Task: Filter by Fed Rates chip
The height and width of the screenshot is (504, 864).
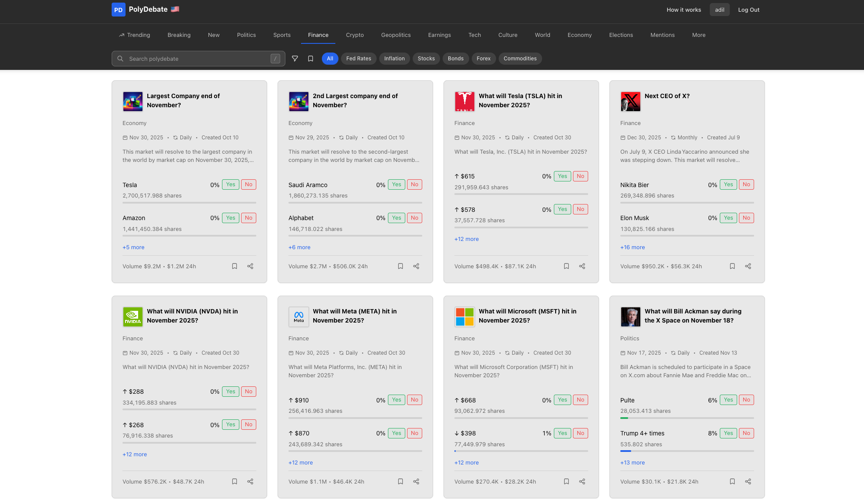Action: [x=358, y=59]
